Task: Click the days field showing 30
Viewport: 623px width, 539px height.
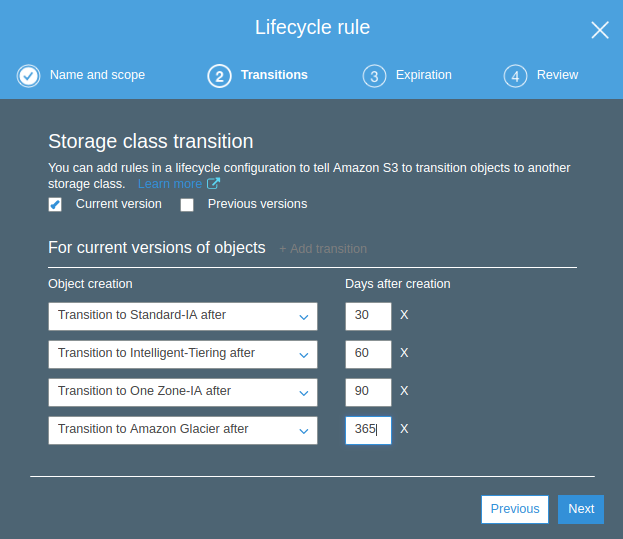Action: point(367,316)
